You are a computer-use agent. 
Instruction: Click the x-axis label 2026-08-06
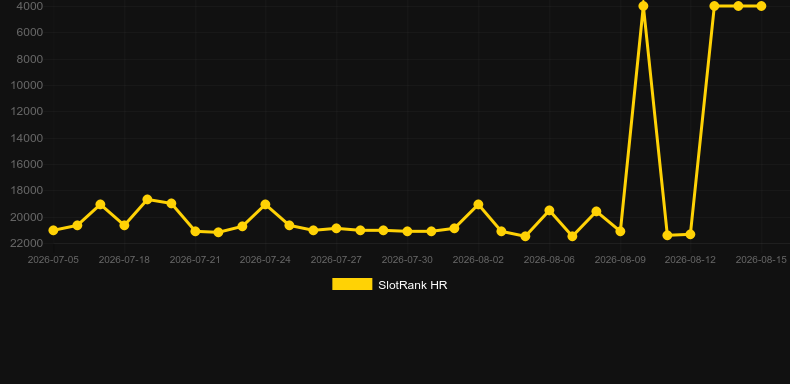coord(549,260)
